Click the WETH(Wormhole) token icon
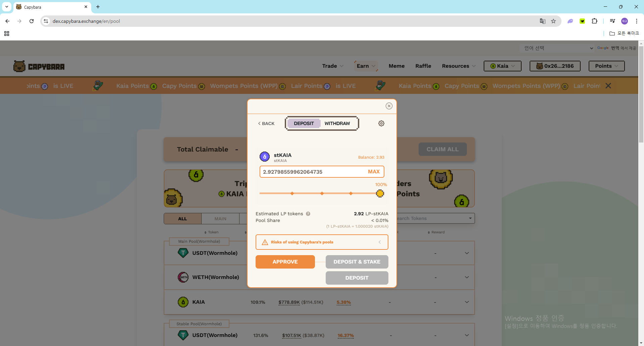644x346 pixels. [183, 277]
